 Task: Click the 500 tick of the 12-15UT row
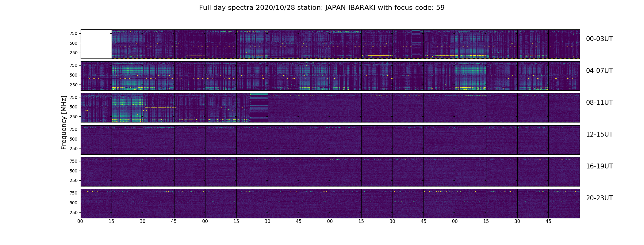(x=74, y=139)
